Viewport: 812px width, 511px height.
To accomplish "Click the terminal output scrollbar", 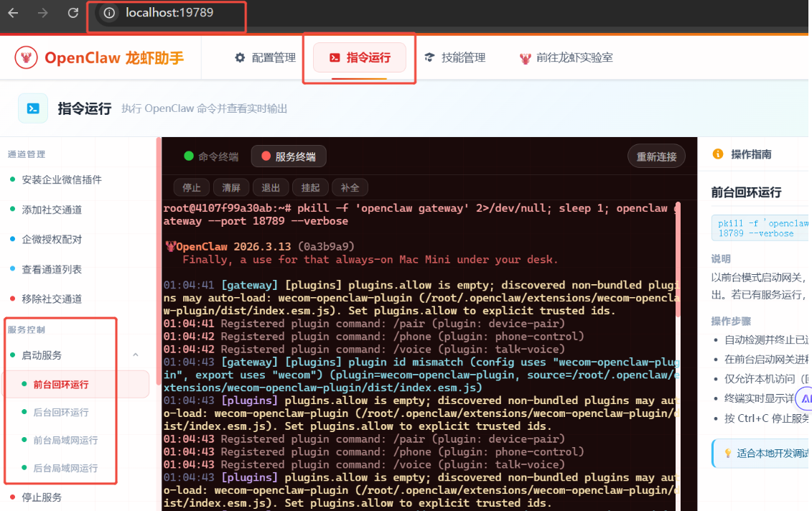I will pos(677,259).
